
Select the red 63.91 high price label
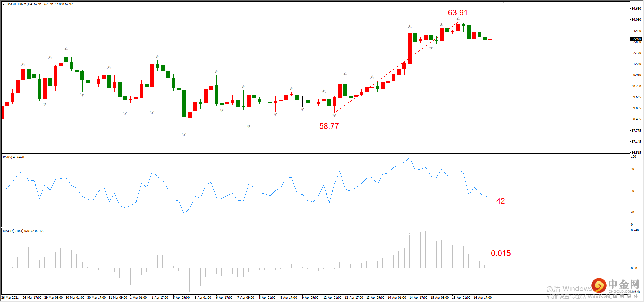point(458,13)
